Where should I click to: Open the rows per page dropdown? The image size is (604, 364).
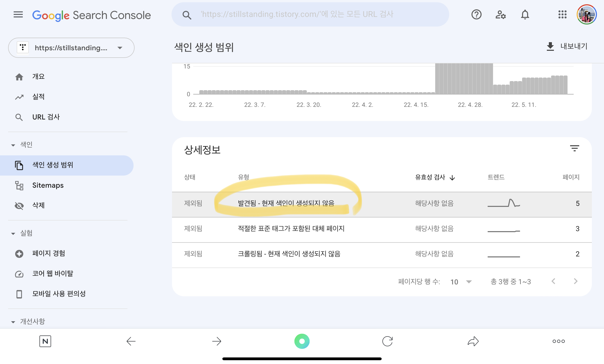461,282
